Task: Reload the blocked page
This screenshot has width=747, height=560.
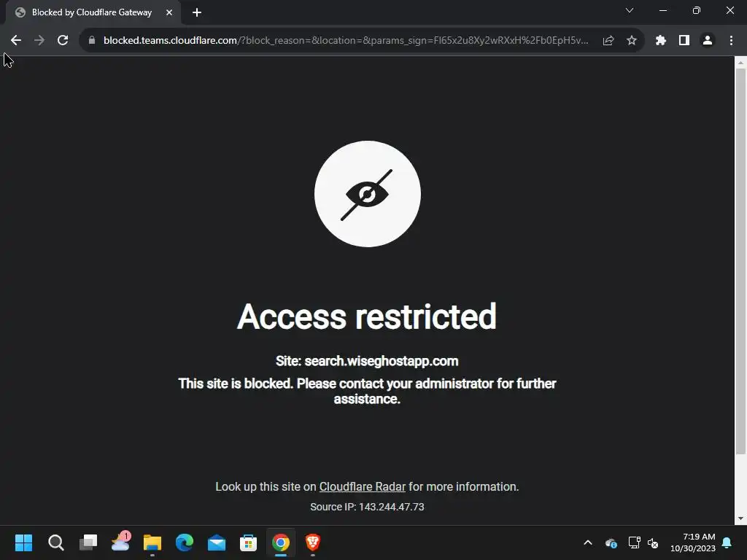Action: point(63,41)
